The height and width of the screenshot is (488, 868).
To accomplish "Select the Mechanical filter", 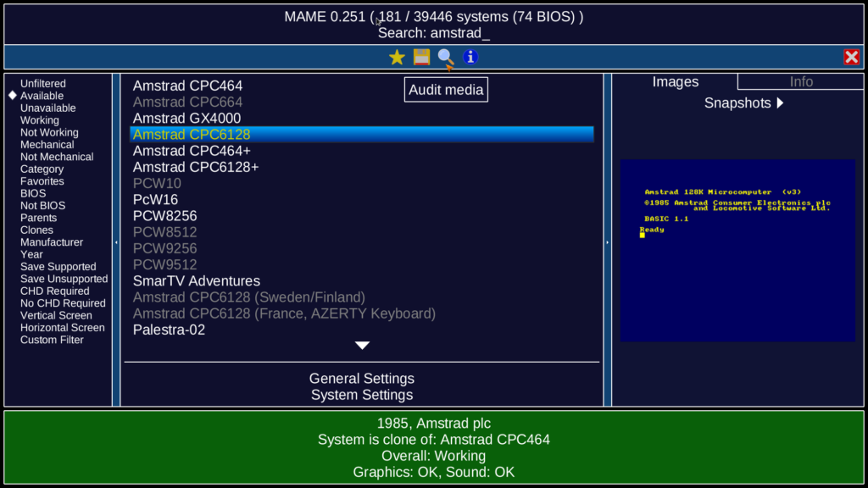I will 47,144.
